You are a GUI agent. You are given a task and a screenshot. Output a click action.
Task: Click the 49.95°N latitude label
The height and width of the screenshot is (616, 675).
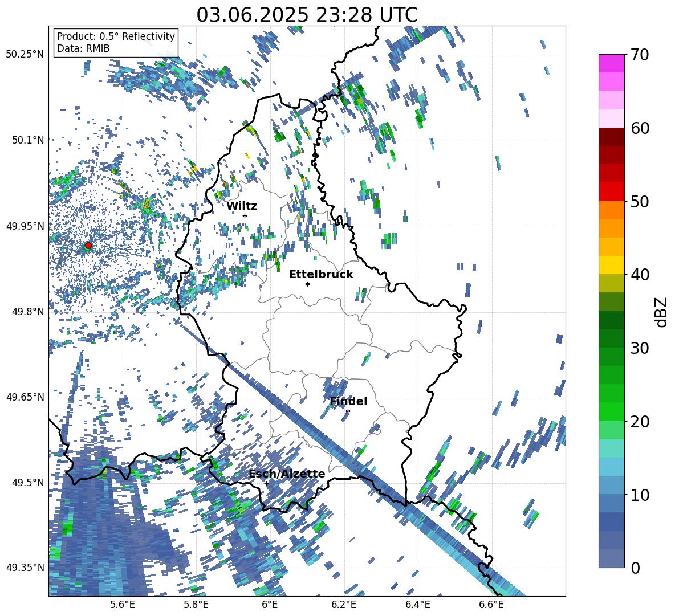(25, 226)
